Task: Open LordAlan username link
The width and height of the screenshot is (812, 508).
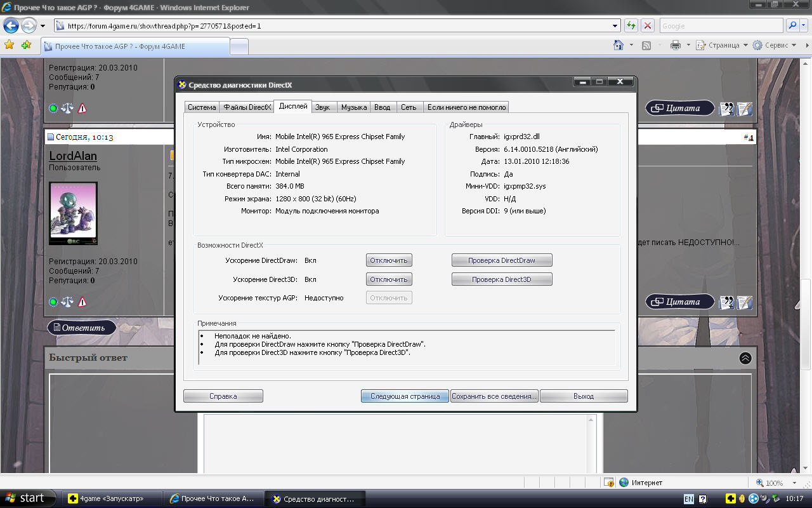Action: click(x=73, y=156)
